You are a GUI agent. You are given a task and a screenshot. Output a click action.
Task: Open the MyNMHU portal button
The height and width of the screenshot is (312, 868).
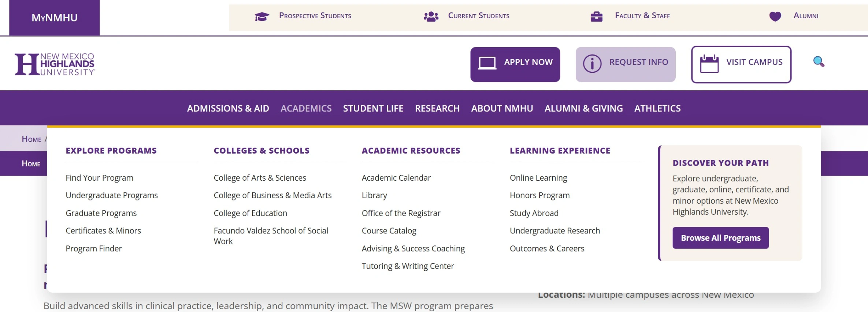click(x=55, y=18)
